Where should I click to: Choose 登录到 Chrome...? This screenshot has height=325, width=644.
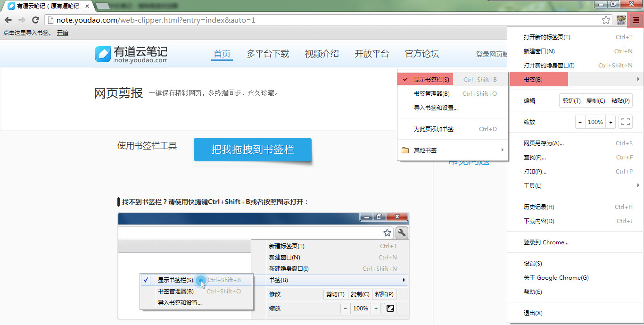(x=576, y=242)
